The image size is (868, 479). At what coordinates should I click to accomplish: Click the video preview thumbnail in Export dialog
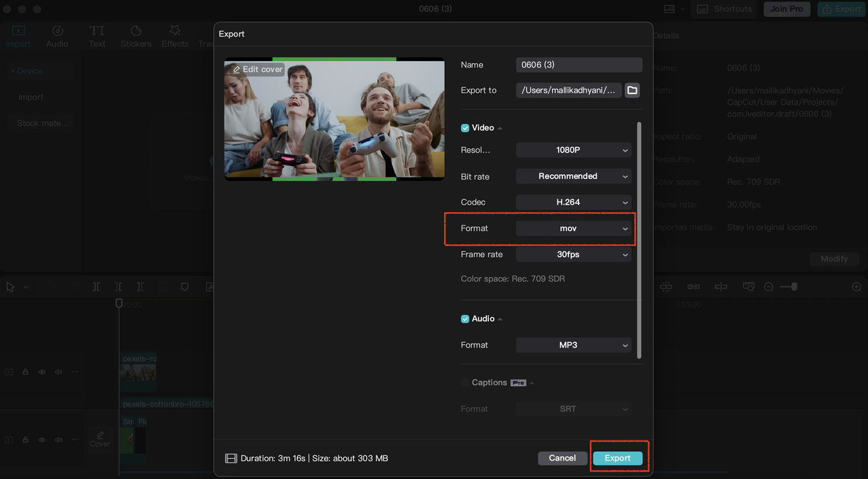pyautogui.click(x=334, y=119)
